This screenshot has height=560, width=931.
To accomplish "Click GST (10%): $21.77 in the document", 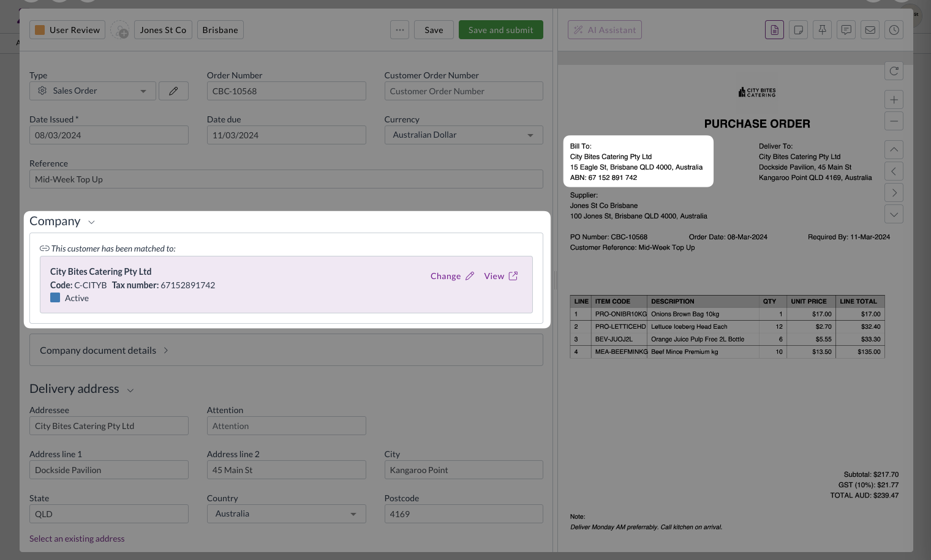I will click(869, 485).
